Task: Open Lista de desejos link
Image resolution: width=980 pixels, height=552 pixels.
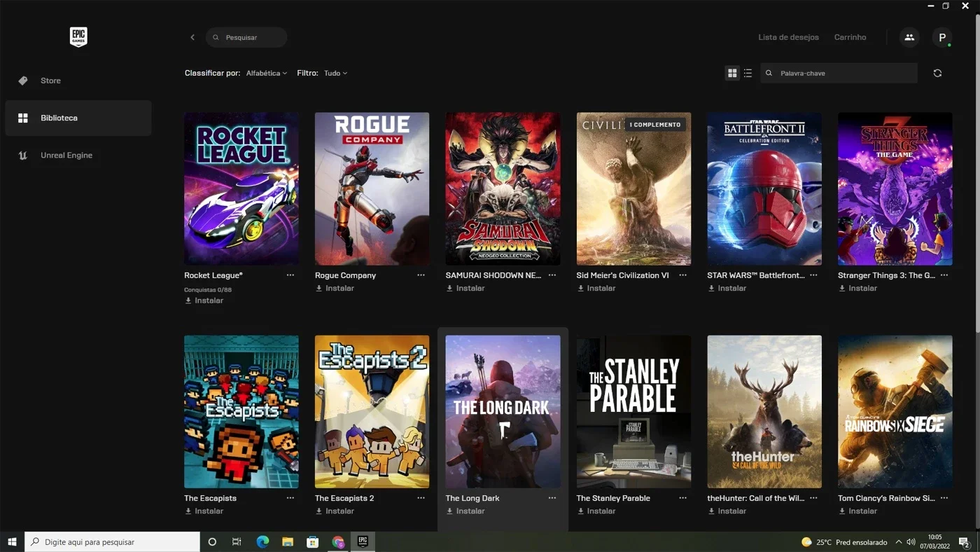Action: 788,37
